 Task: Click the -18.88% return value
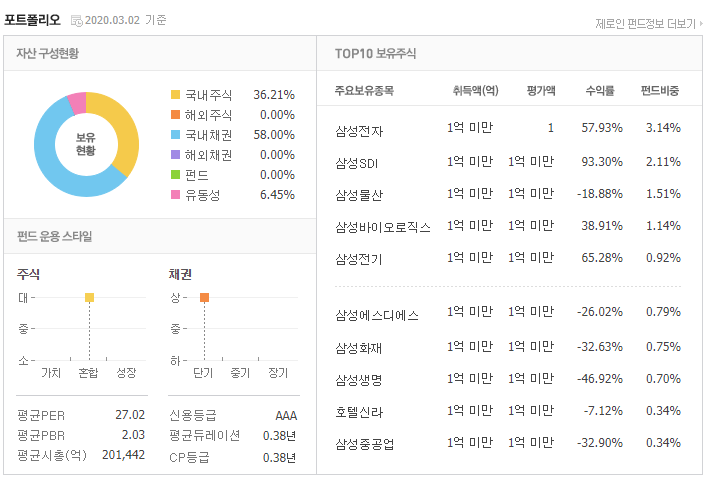600,194
